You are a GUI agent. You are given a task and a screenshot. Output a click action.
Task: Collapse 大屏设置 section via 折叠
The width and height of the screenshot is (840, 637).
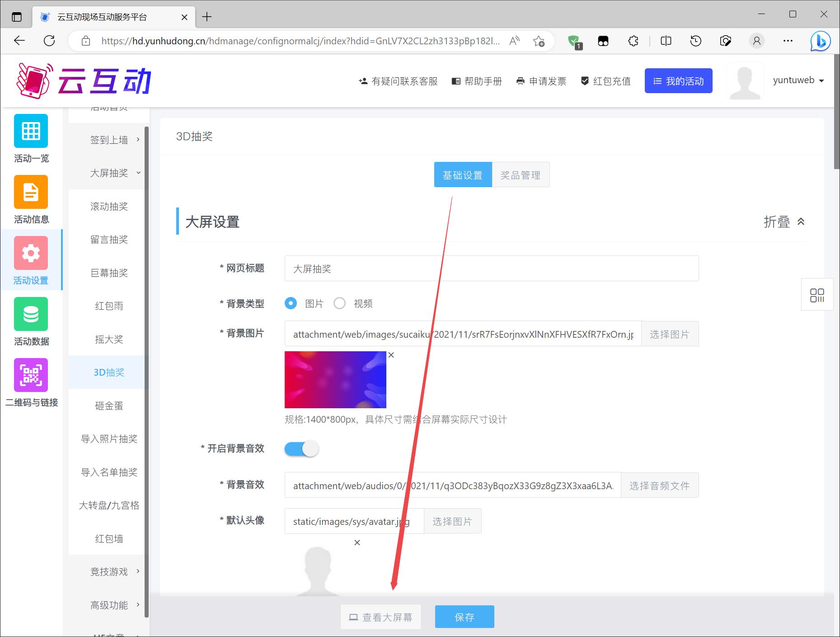(784, 222)
